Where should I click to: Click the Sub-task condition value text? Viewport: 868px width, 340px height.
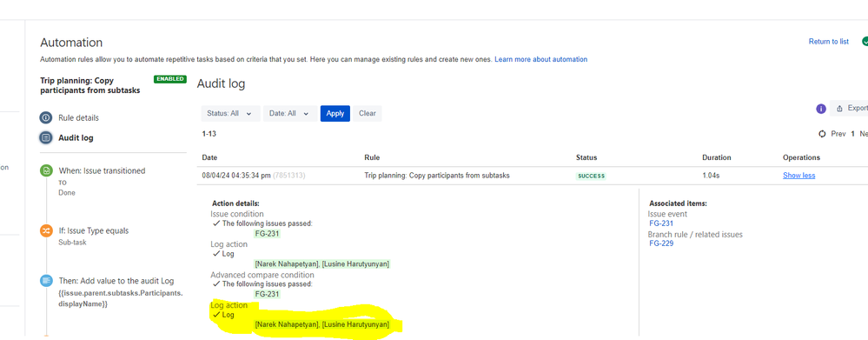point(72,243)
